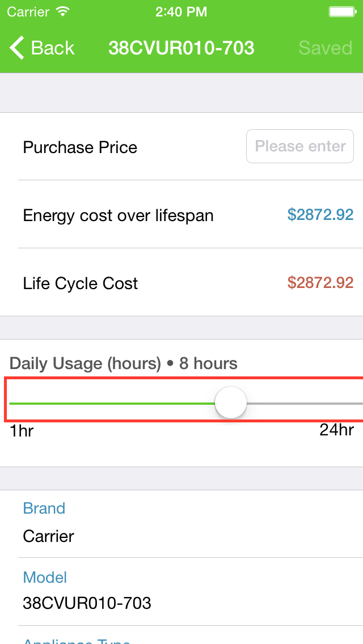
Task: Tap the Saved button in header
Action: tap(325, 48)
